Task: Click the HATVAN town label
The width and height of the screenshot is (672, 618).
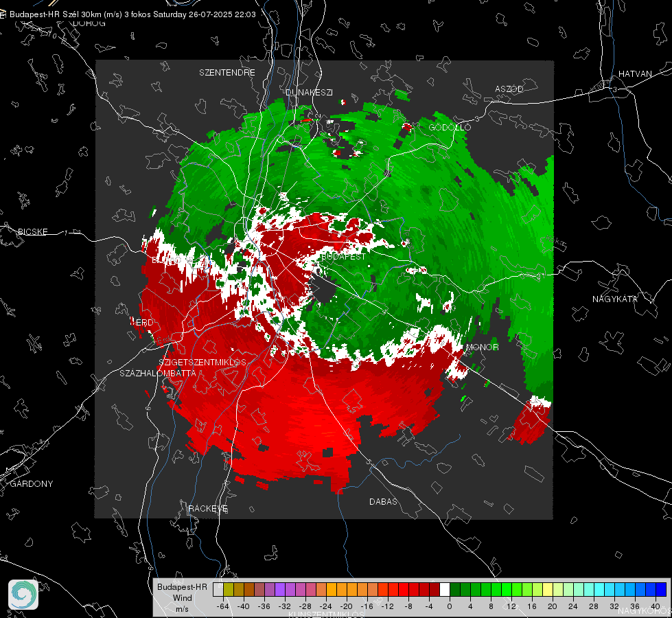Action: click(635, 73)
